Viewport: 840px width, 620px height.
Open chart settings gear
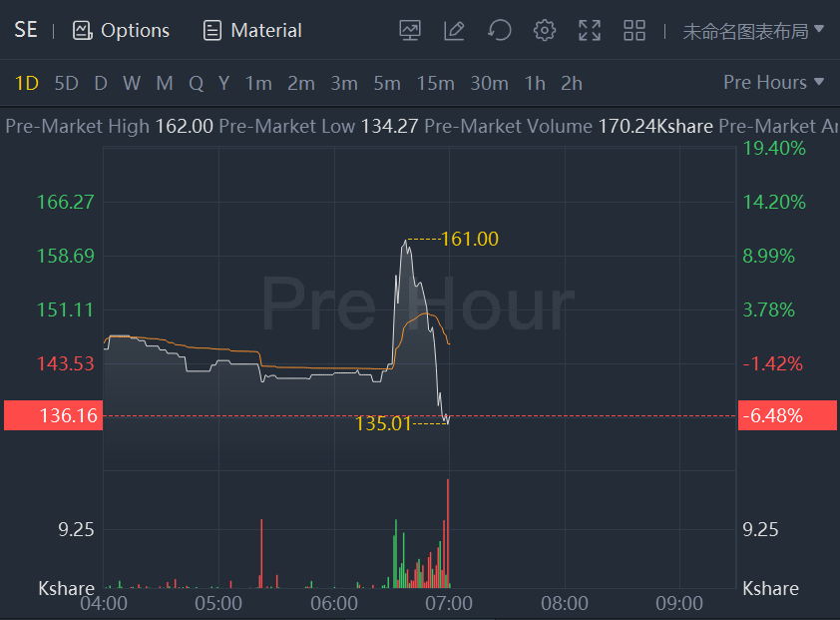click(x=545, y=30)
